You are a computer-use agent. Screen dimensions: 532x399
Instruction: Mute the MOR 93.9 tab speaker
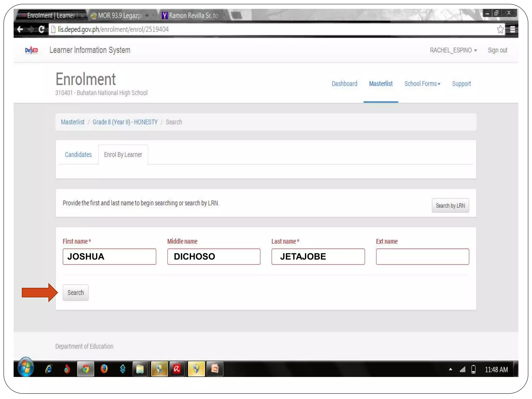click(147, 16)
